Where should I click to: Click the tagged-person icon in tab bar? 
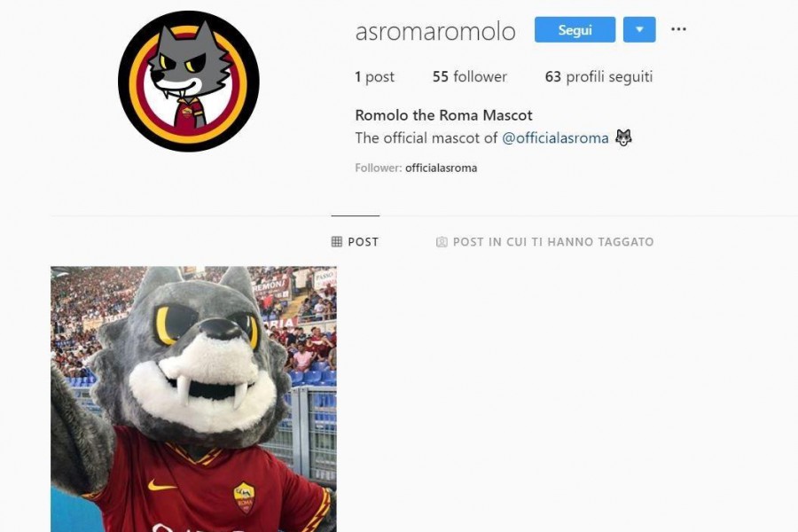coord(442,242)
